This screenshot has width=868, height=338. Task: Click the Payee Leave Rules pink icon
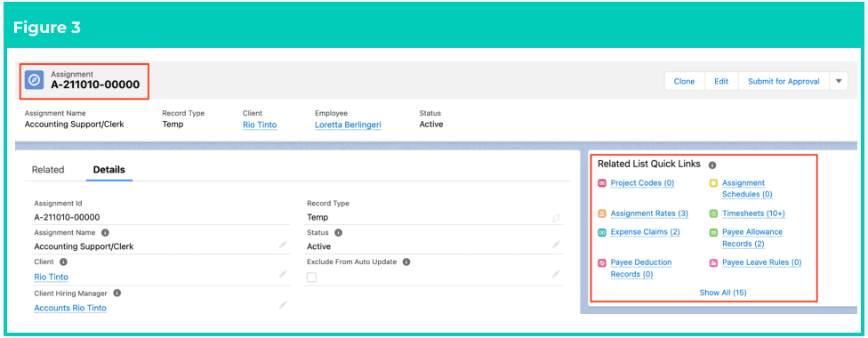point(713,262)
